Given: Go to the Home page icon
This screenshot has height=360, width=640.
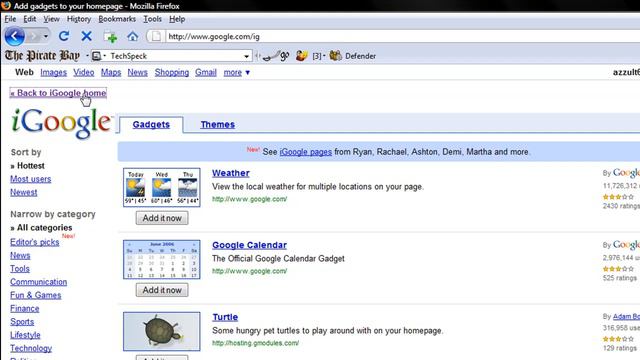Looking at the screenshot, I should click(132, 36).
